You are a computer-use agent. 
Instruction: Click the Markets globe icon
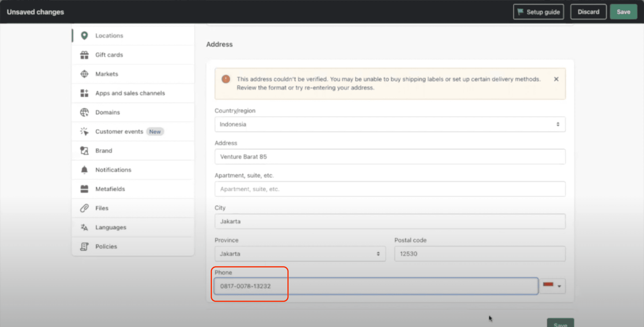click(84, 74)
